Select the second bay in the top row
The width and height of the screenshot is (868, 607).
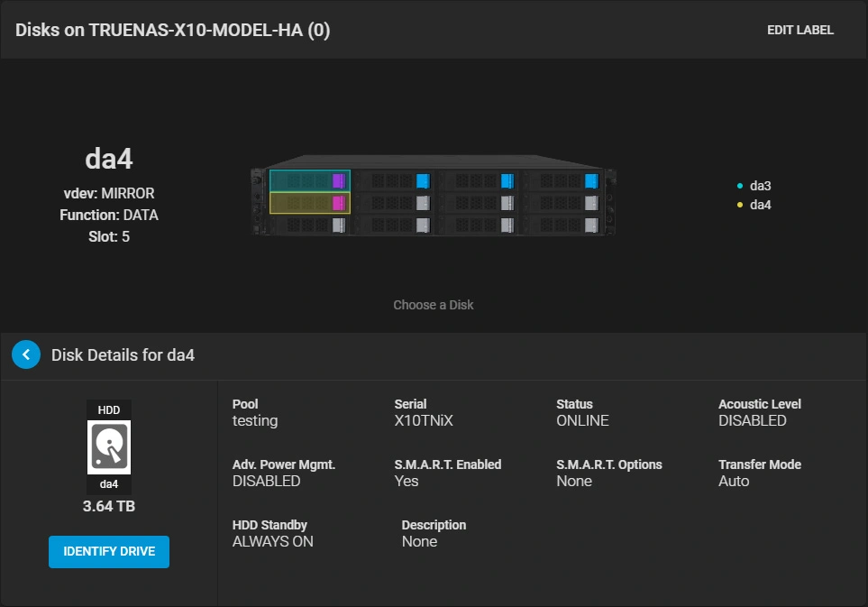[x=394, y=180]
